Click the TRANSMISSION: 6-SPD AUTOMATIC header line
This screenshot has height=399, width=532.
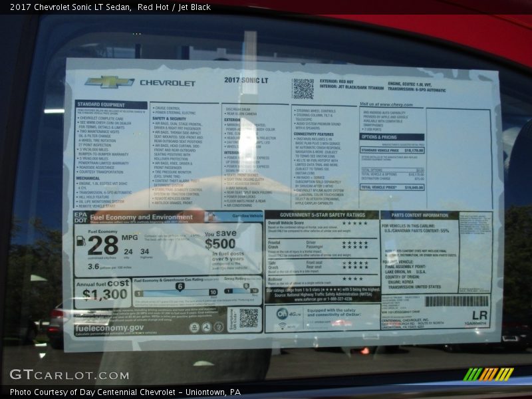tap(417, 90)
